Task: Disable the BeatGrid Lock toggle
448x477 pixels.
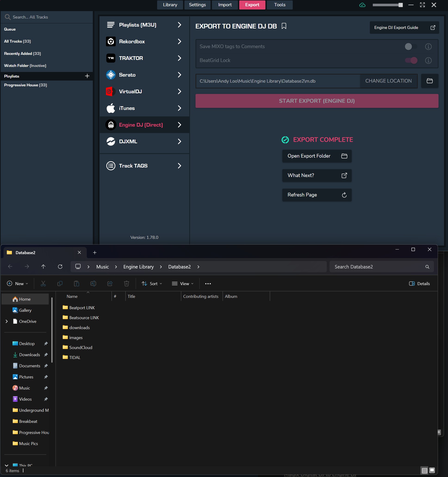Action: click(411, 60)
